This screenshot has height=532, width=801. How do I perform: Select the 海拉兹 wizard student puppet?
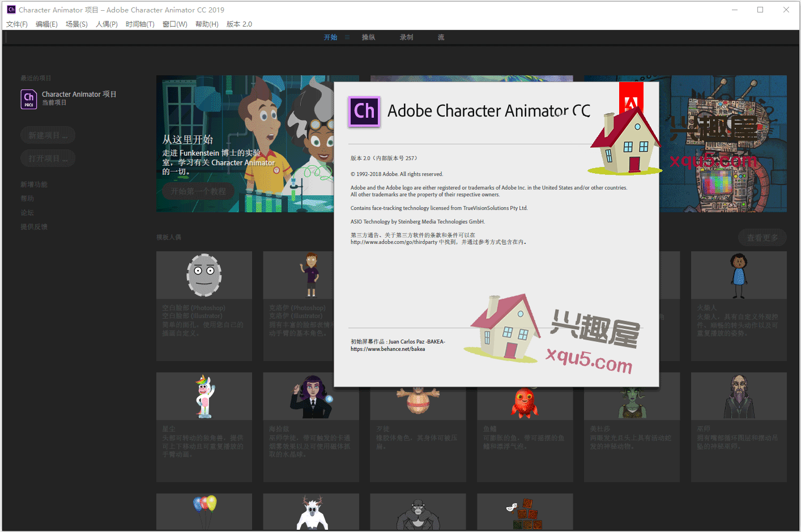pos(311,397)
